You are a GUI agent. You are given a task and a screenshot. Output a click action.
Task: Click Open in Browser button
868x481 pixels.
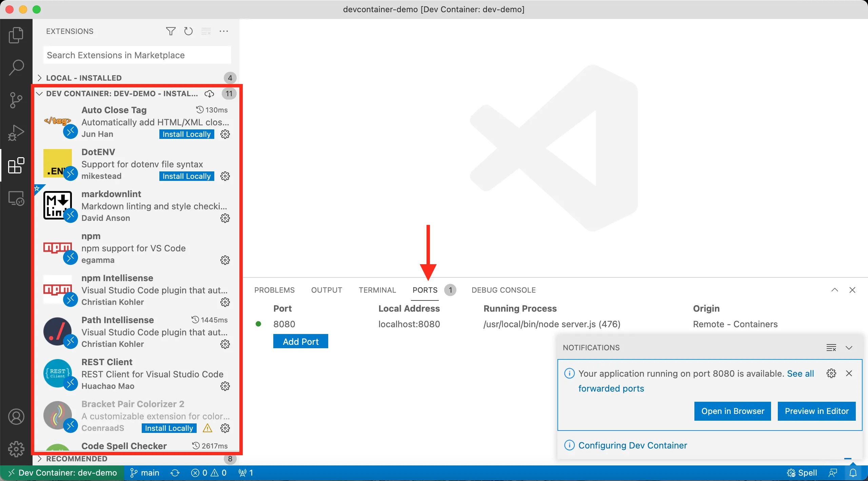[733, 411]
